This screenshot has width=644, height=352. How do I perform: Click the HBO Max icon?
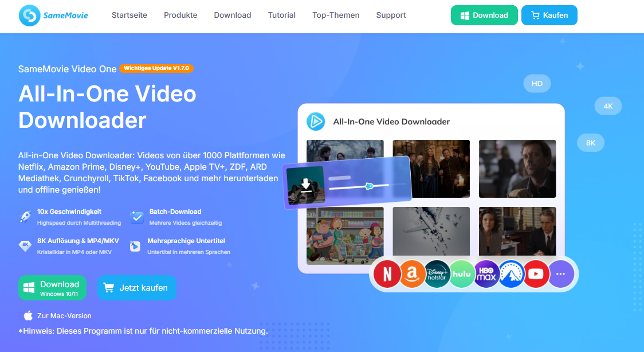(486, 273)
